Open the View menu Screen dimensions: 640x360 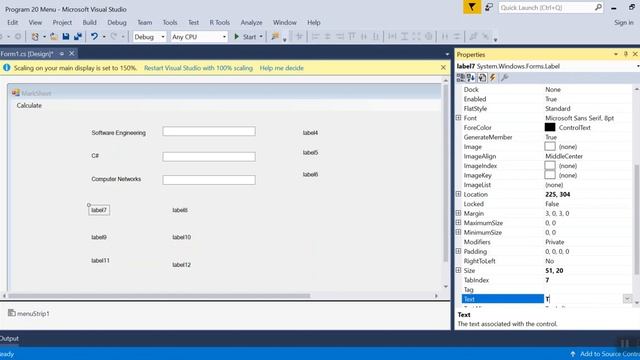point(35,22)
